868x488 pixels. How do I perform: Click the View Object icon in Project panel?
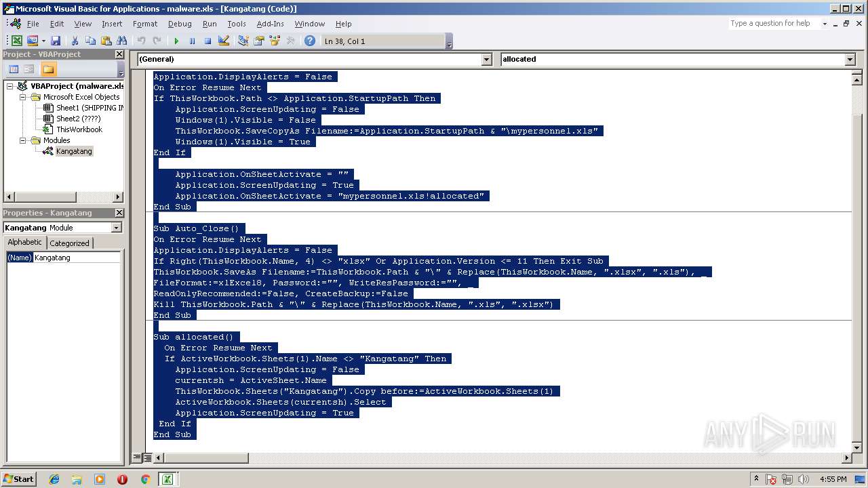click(x=29, y=69)
